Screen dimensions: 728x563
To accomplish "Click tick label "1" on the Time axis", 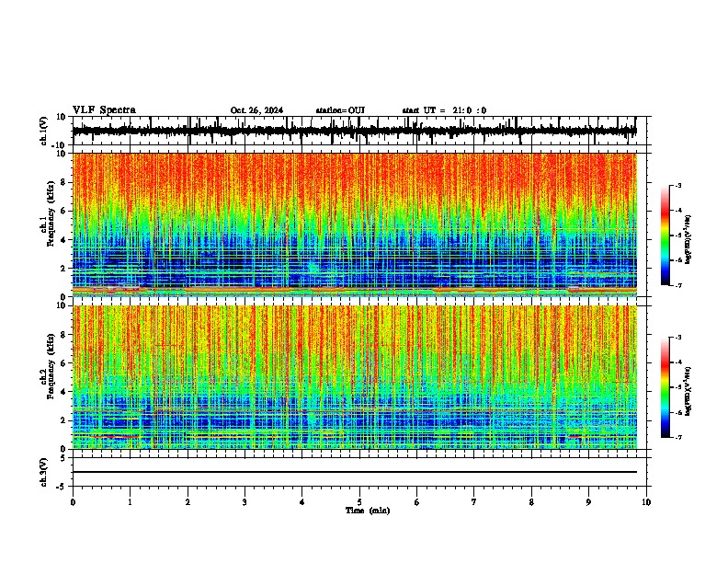I will click(x=130, y=502).
